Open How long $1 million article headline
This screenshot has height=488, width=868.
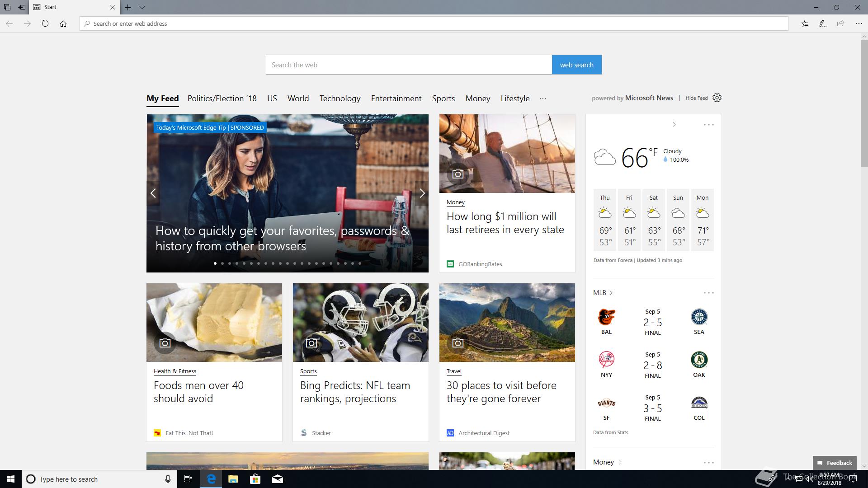(x=505, y=223)
